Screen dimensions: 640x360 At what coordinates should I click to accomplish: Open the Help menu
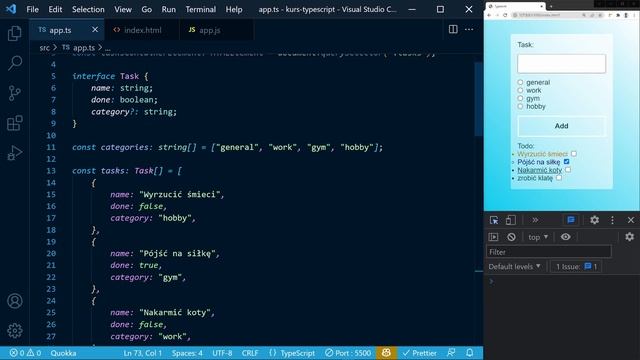[x=234, y=9]
